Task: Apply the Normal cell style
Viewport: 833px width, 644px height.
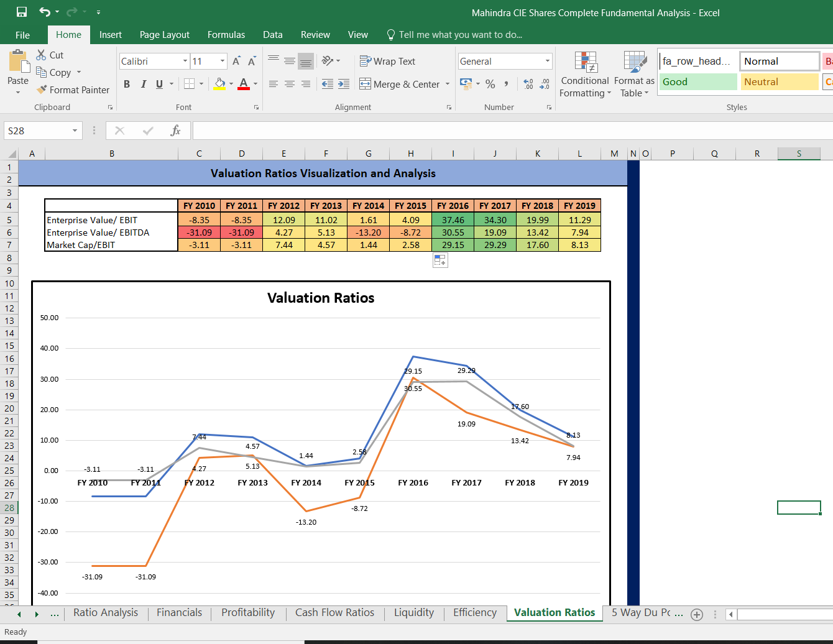Action: point(780,61)
